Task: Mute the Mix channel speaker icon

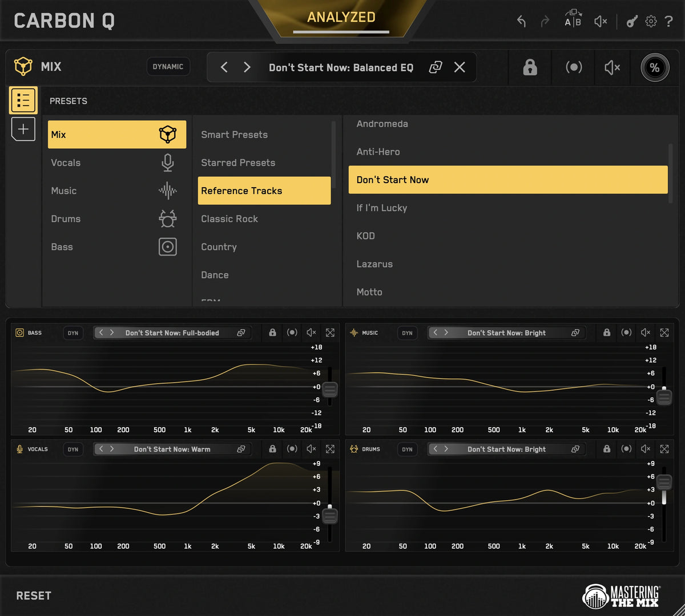Action: tap(612, 68)
